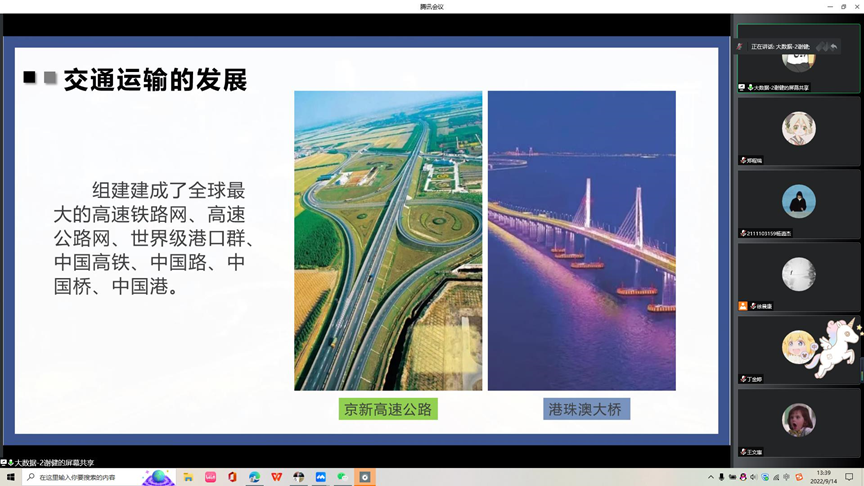This screenshot has width=864, height=486.
Task: Select the 京新高速公路 caption label
Action: click(x=388, y=409)
